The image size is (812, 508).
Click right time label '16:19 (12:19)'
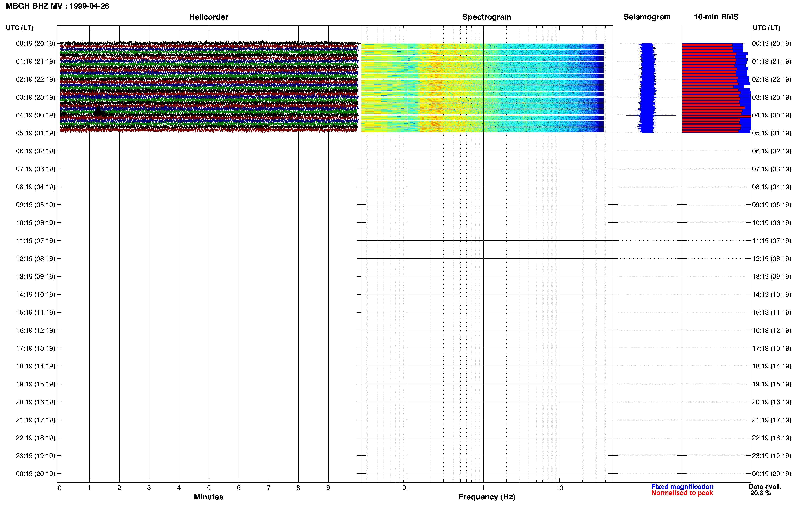pyautogui.click(x=772, y=330)
